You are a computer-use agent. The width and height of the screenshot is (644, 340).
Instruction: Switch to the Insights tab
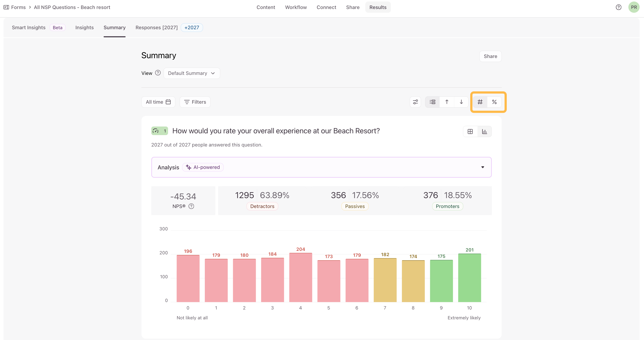84,27
